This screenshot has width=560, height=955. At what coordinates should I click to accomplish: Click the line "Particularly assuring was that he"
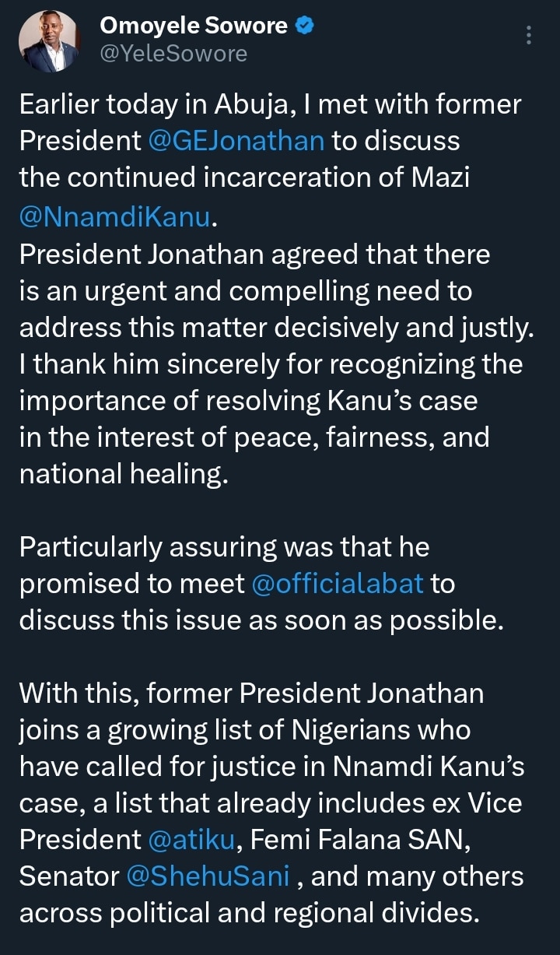(x=224, y=546)
